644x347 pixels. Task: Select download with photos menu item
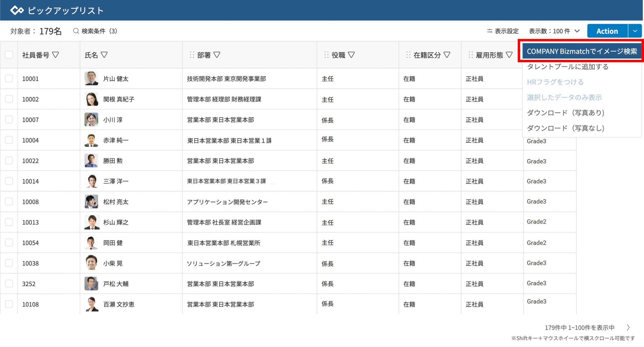click(x=565, y=113)
